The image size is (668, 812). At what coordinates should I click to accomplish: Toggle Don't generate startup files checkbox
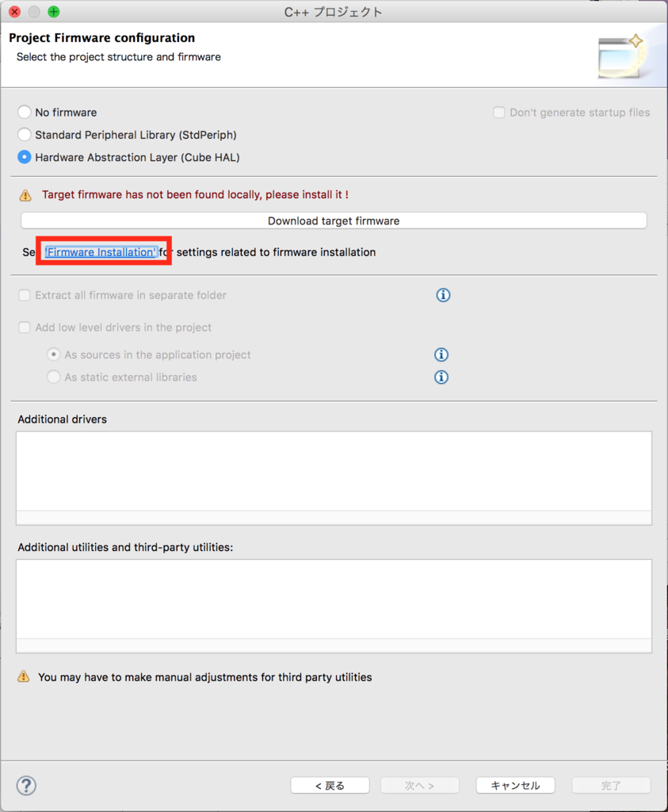498,113
